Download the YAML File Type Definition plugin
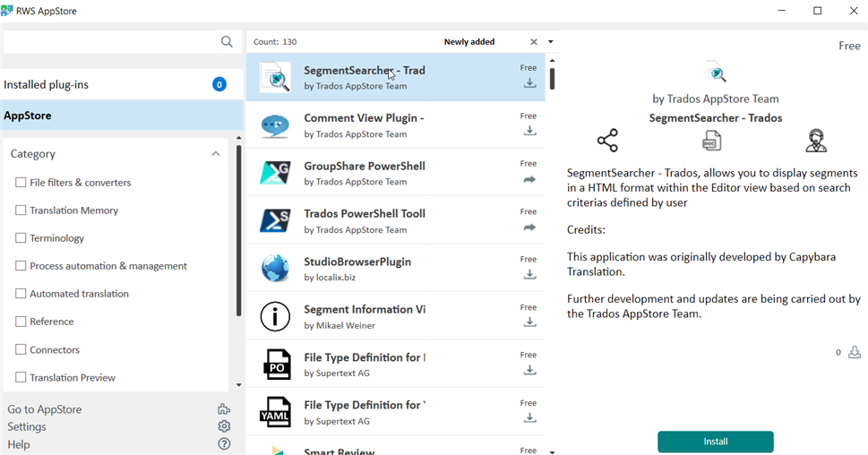Viewport: 868px width, 455px height. pos(529,417)
